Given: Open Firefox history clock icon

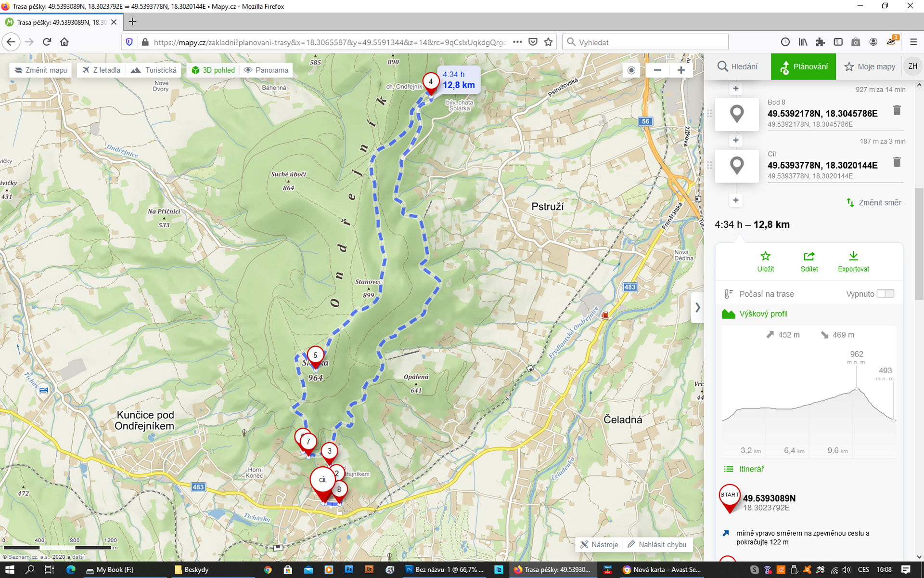Looking at the screenshot, I should pos(785,42).
